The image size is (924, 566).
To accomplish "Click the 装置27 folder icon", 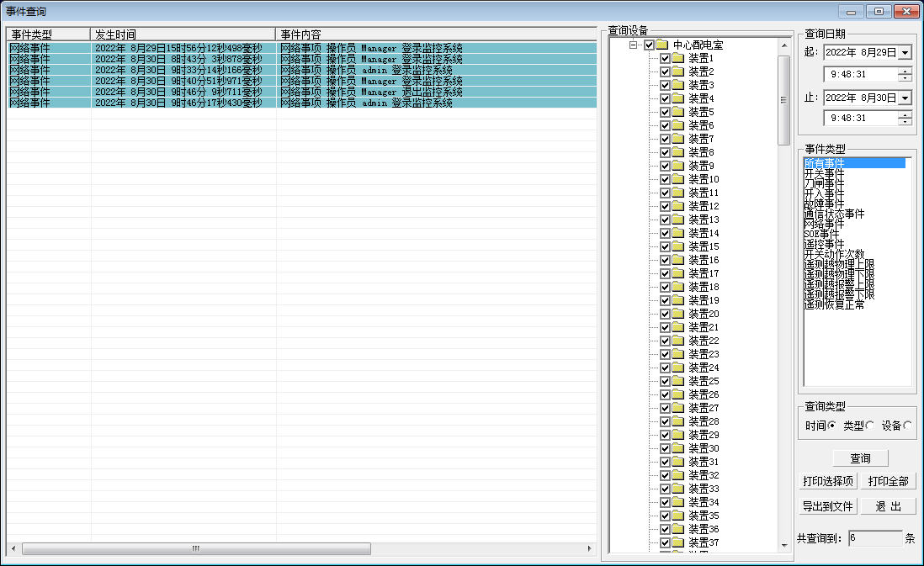I will (x=677, y=408).
